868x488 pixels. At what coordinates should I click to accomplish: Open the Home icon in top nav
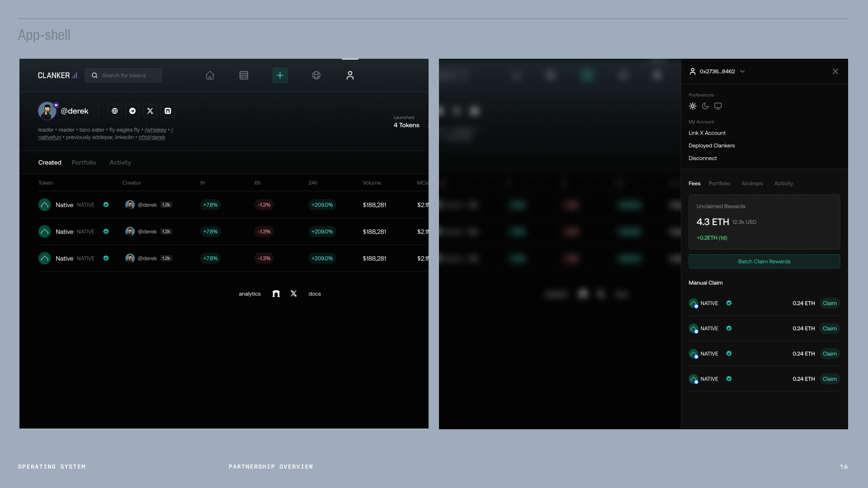[x=210, y=75]
